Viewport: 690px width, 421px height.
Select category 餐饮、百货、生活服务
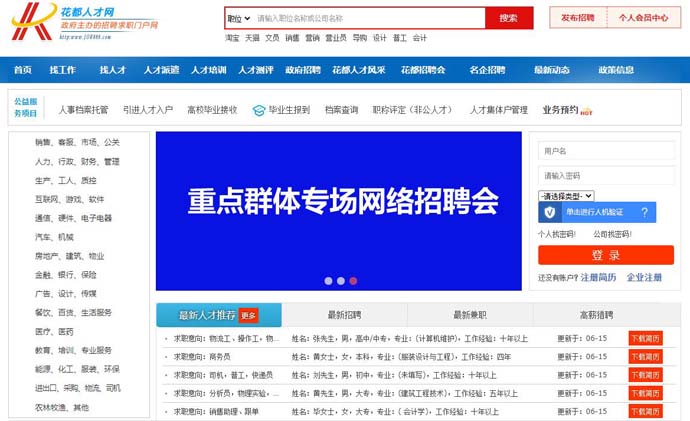click(73, 313)
